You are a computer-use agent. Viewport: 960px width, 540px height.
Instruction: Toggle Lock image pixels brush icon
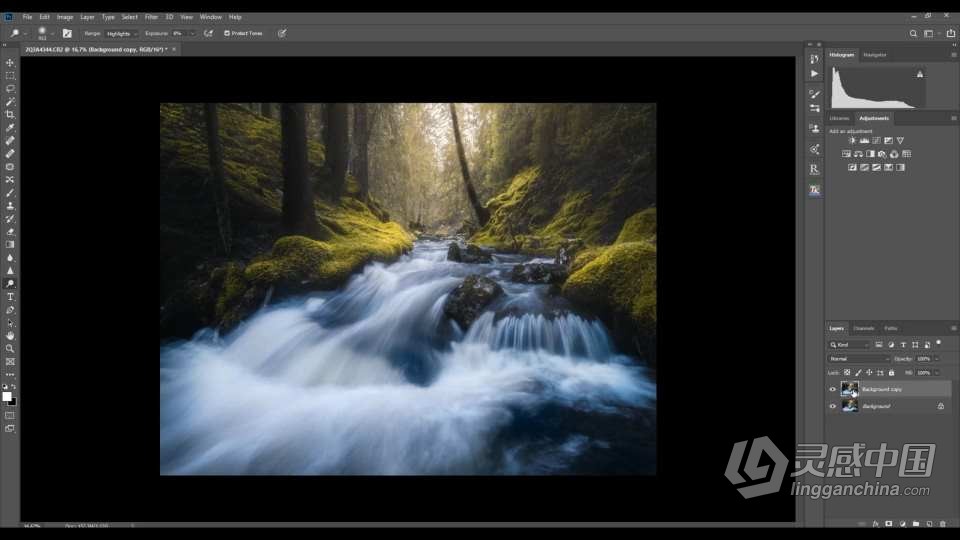coord(858,372)
